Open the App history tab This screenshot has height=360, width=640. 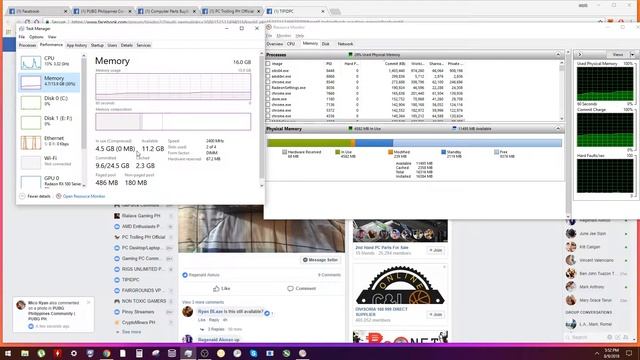(x=76, y=45)
